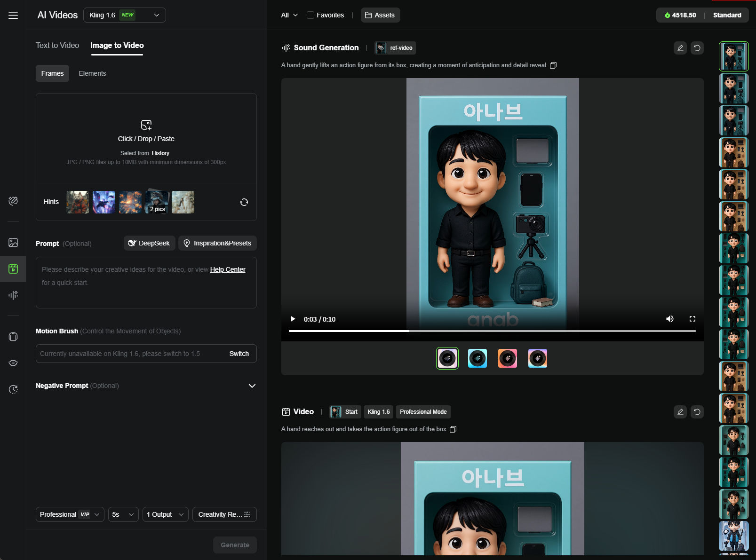Image resolution: width=756 pixels, height=560 pixels.
Task: Switch to the Elements tab
Action: pyautogui.click(x=92, y=73)
